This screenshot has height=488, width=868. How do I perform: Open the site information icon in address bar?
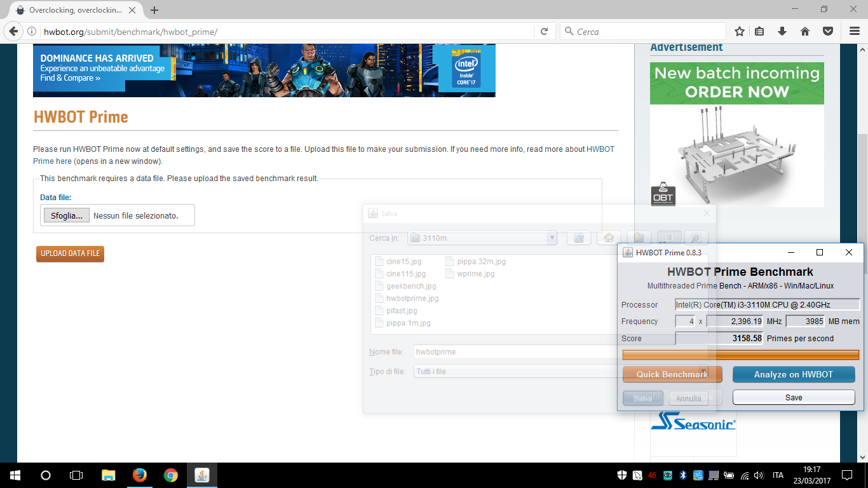point(32,31)
